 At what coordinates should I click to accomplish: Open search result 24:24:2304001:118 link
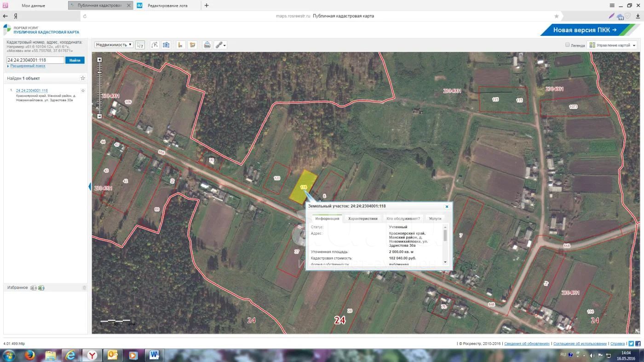32,90
